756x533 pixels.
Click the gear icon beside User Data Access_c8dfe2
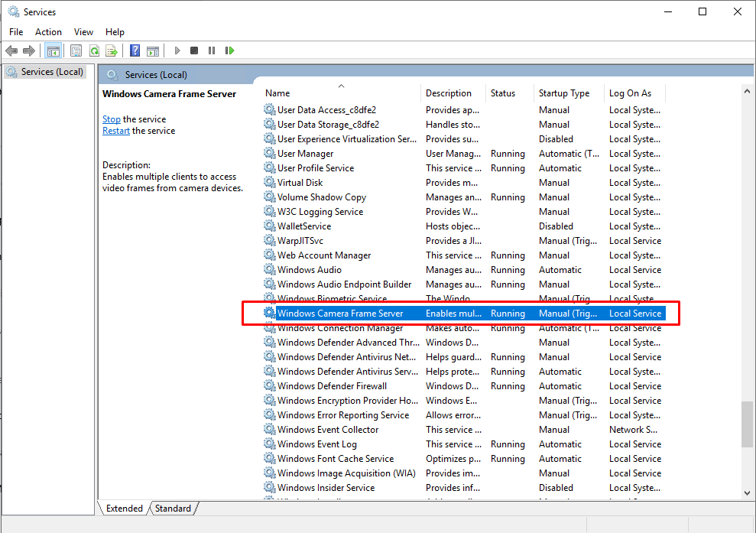(270, 110)
